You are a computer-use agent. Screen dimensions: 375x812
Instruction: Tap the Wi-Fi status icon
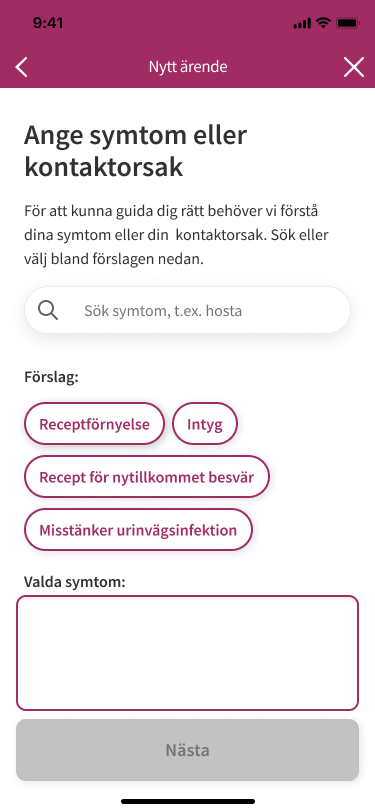323,23
